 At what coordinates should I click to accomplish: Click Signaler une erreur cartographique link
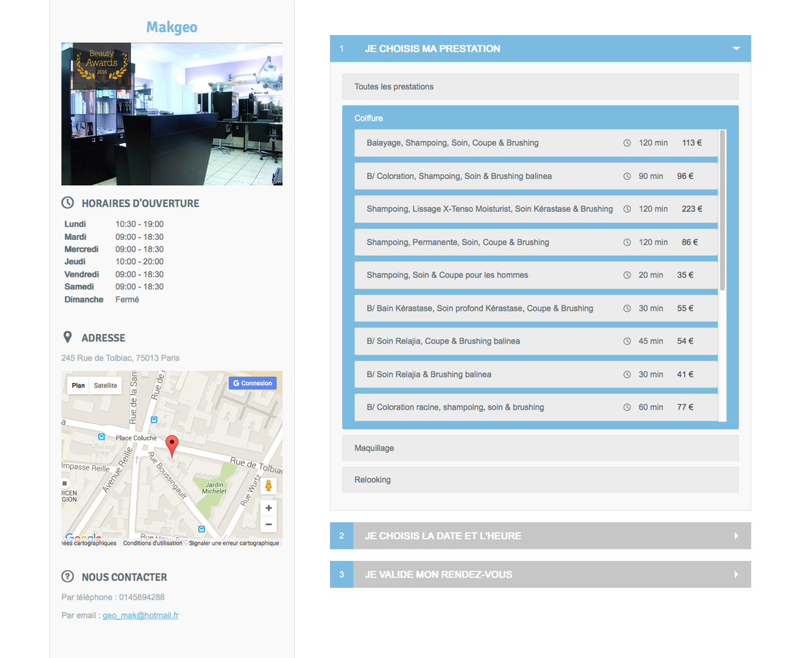pos(234,543)
